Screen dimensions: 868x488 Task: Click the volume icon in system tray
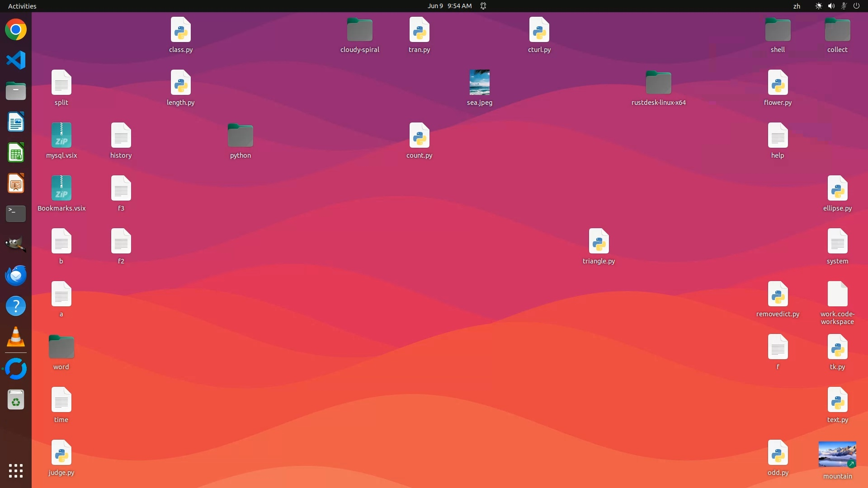point(831,6)
